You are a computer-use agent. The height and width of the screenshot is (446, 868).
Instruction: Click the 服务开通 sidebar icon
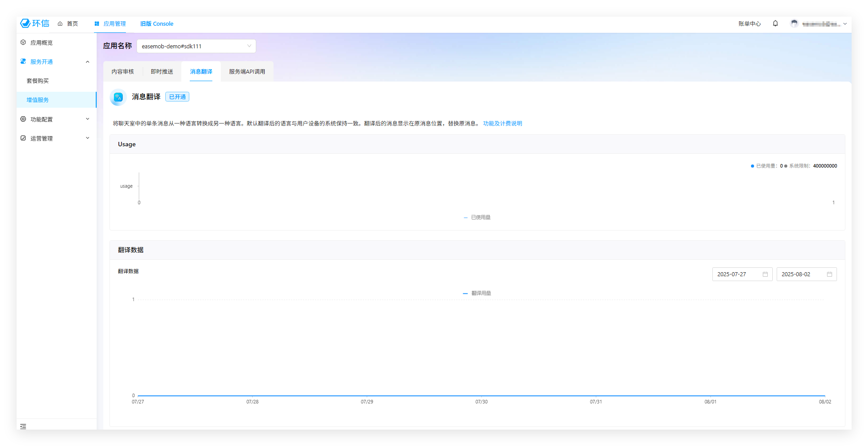click(x=23, y=62)
